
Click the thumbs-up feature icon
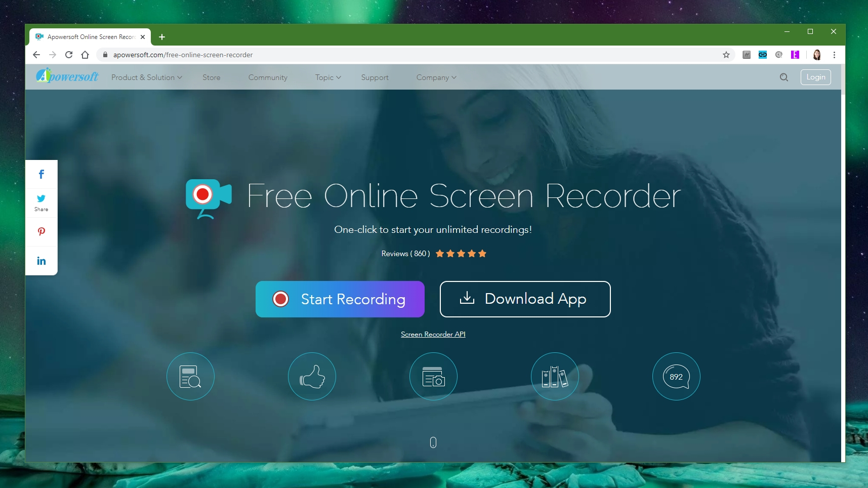[x=312, y=376]
